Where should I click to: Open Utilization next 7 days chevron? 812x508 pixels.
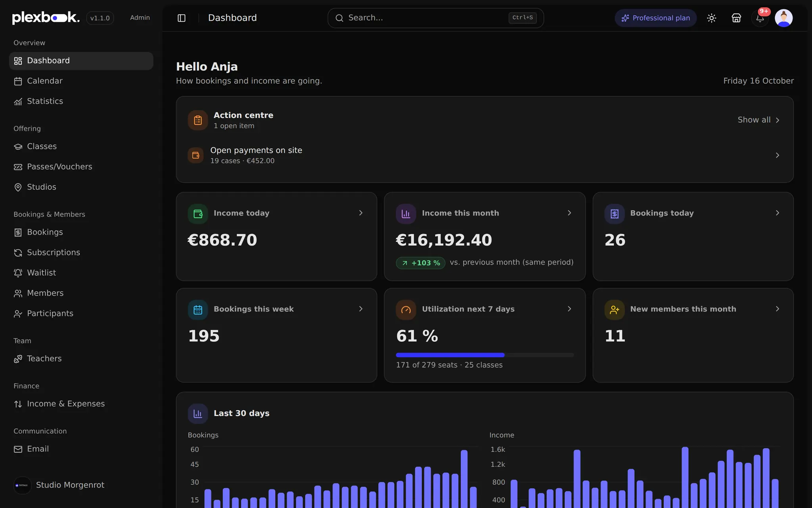pos(569,309)
